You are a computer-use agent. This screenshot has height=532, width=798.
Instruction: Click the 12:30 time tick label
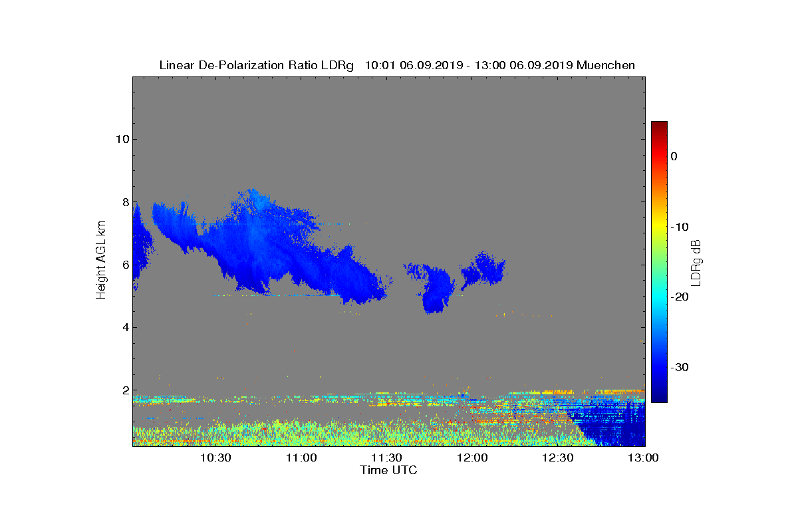(x=557, y=458)
